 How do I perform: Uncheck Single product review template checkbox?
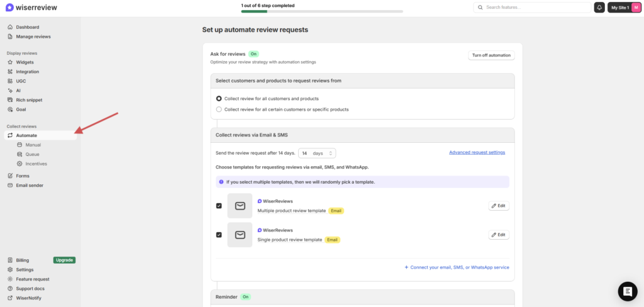point(219,235)
